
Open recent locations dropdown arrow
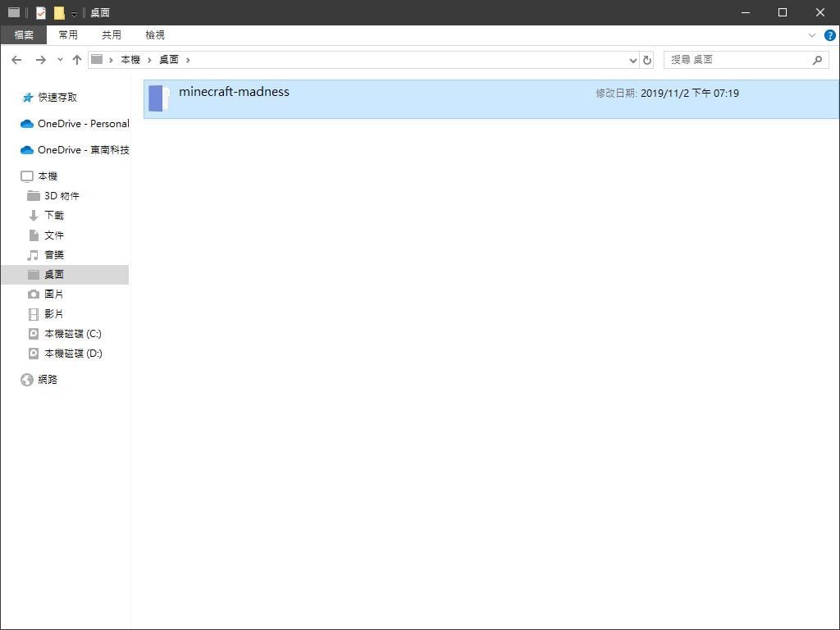pos(60,60)
